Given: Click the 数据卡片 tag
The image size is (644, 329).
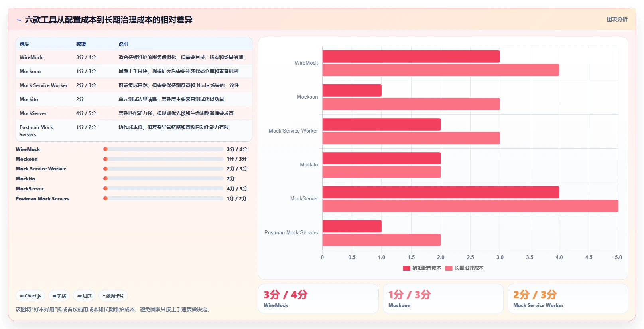Looking at the screenshot, I should [113, 296].
